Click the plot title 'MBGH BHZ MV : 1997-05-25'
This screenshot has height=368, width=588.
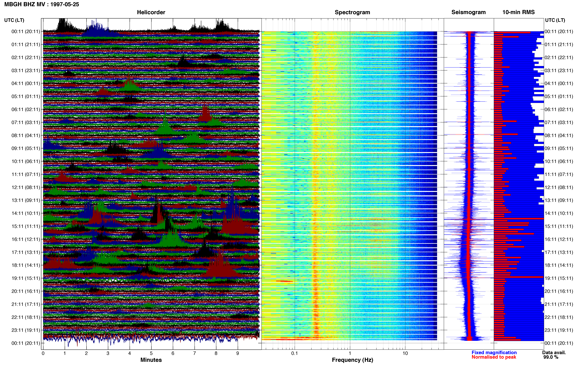pyautogui.click(x=42, y=4)
